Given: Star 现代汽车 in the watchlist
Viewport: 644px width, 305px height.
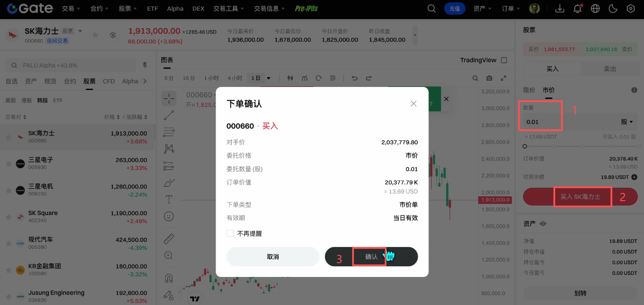Looking at the screenshot, I should tap(8, 243).
